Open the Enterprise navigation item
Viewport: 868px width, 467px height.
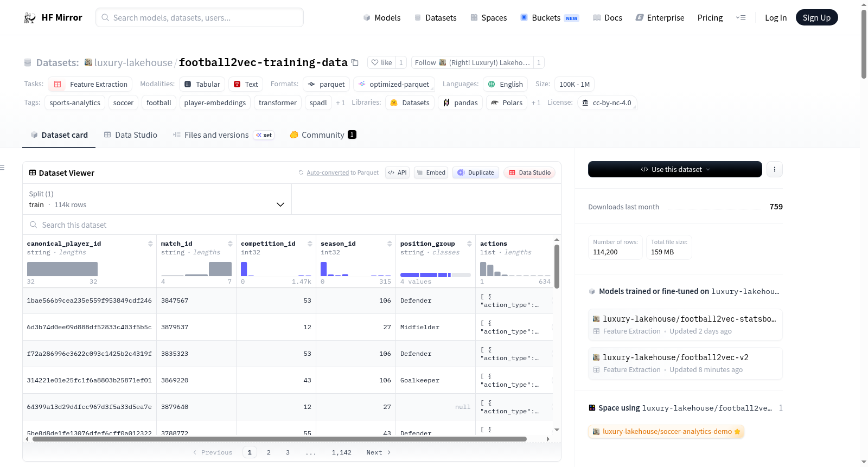tap(660, 18)
